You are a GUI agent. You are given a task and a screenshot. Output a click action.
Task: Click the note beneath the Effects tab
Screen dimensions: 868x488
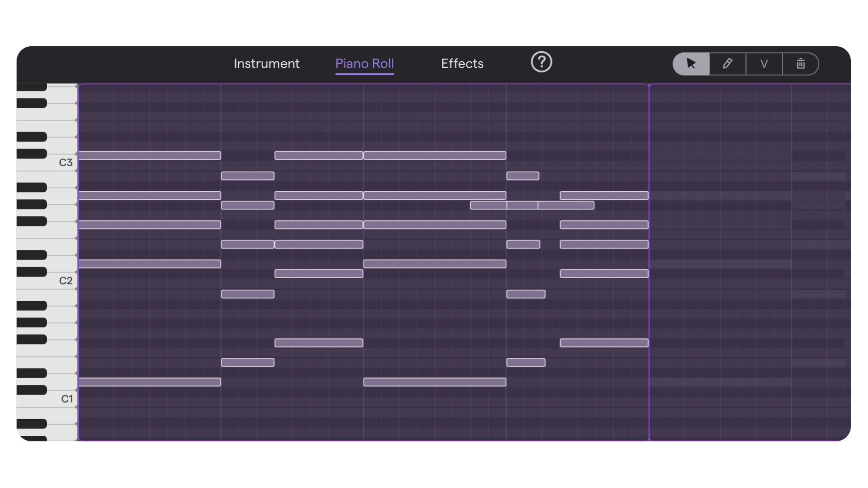pyautogui.click(x=462, y=156)
